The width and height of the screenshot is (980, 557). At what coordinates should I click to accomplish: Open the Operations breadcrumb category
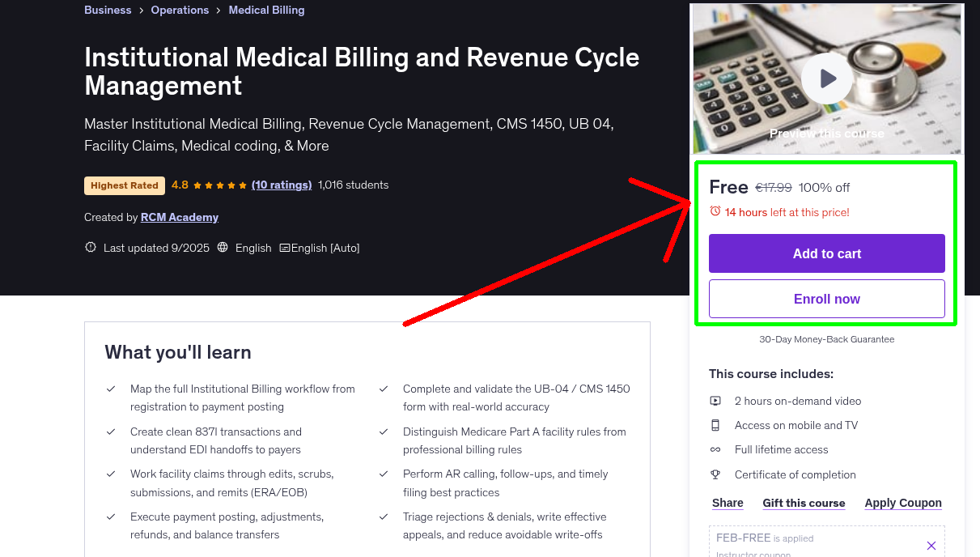click(x=180, y=10)
